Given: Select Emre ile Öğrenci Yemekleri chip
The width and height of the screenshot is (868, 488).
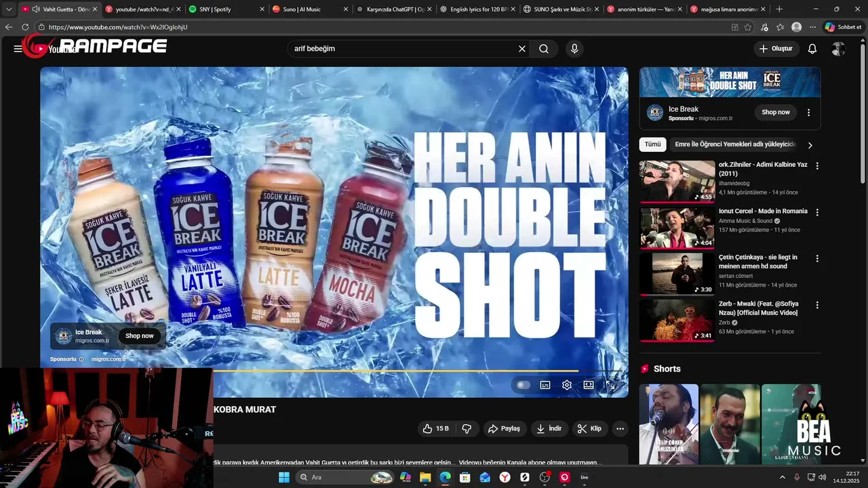Looking at the screenshot, I should [735, 144].
